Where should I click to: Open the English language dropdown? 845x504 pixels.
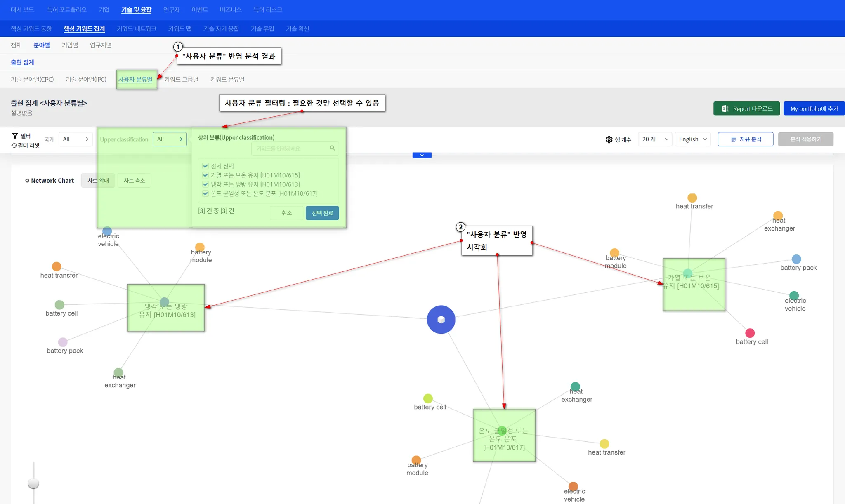point(693,139)
